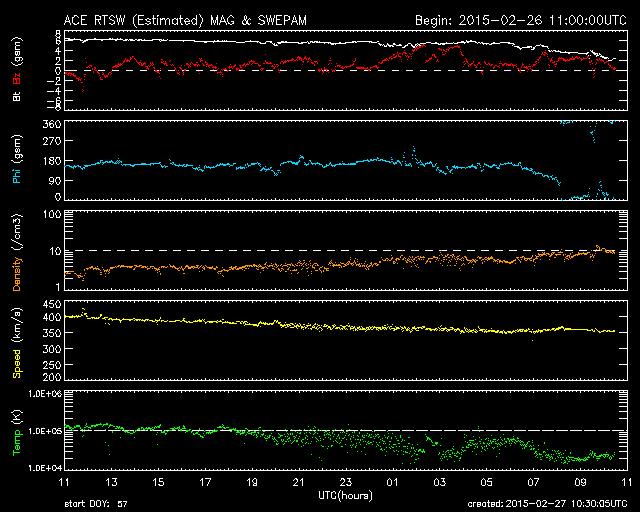Click the '270' tick on the Phi axis
Image resolution: width=640 pixels, height=512 pixels.
click(x=52, y=141)
